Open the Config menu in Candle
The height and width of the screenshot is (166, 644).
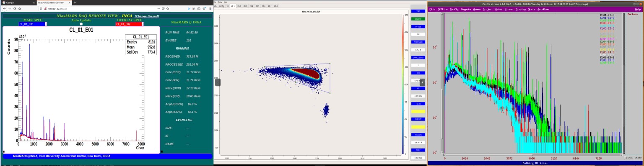(x=454, y=9)
